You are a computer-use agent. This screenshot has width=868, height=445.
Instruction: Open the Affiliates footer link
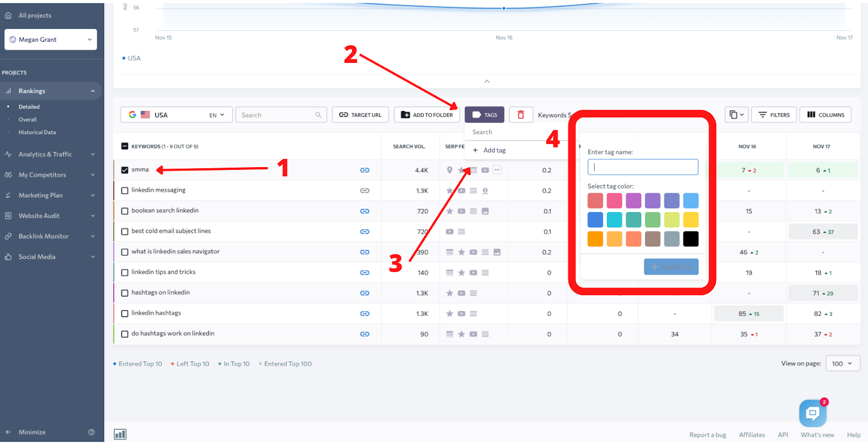click(x=752, y=435)
